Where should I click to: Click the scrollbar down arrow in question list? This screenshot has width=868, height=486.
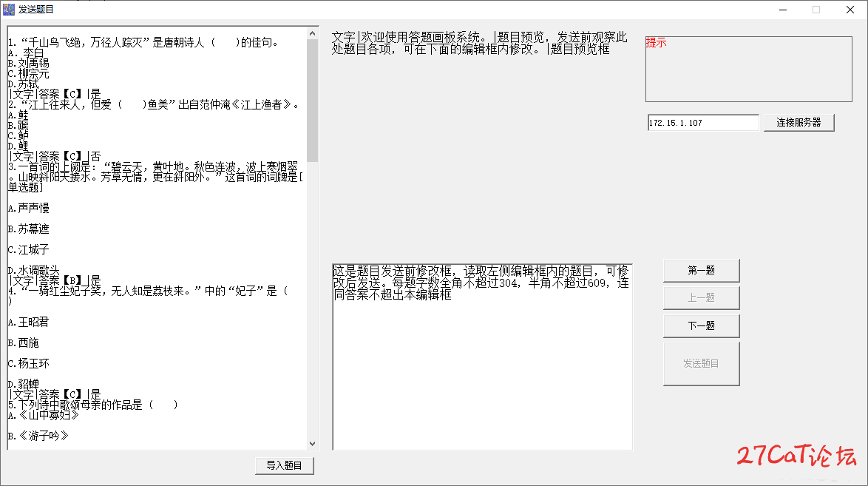pos(312,443)
